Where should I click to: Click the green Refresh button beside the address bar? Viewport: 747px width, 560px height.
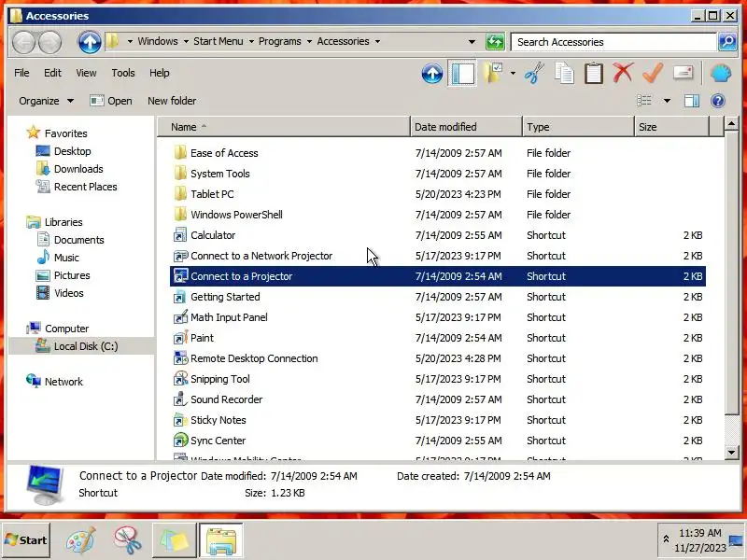pyautogui.click(x=495, y=42)
